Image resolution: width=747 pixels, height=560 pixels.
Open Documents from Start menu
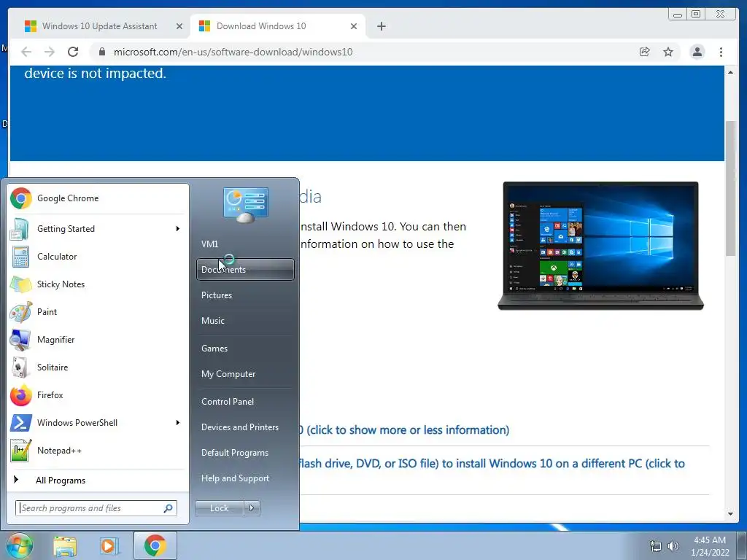pyautogui.click(x=245, y=270)
